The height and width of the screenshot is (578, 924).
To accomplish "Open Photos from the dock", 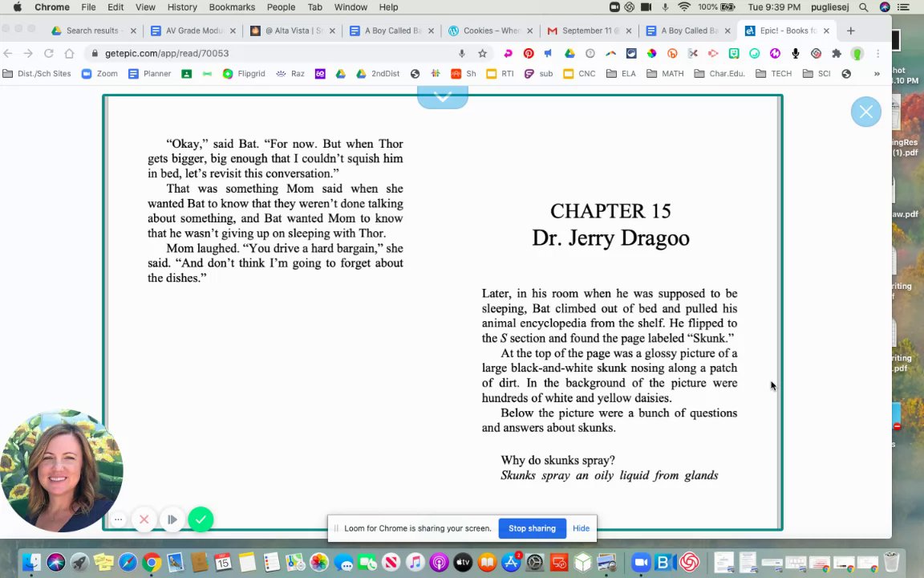I will pyautogui.click(x=318, y=562).
